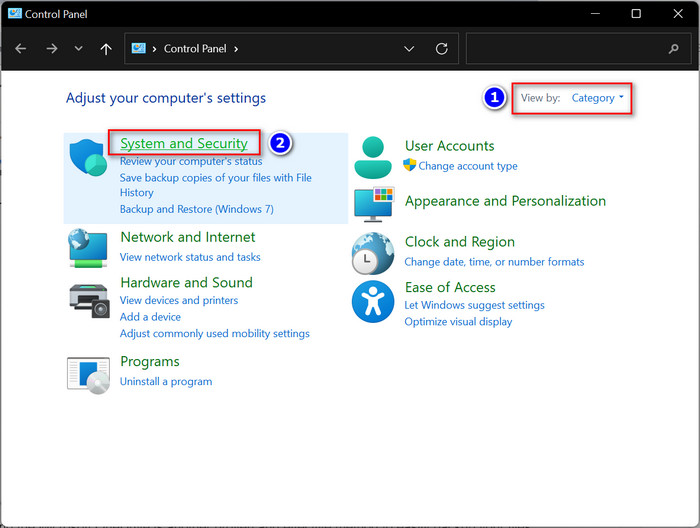Go back using the back arrow

21,48
